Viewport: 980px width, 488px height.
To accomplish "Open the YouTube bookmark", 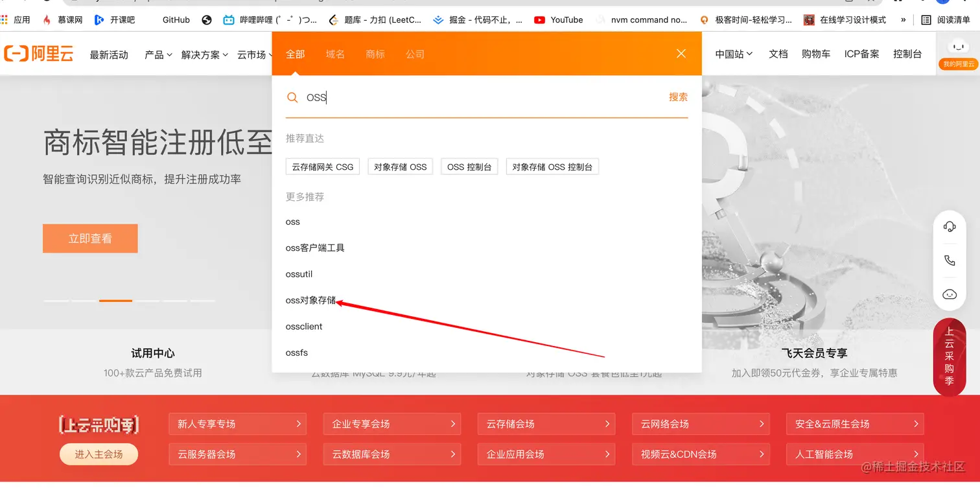I will tap(559, 20).
